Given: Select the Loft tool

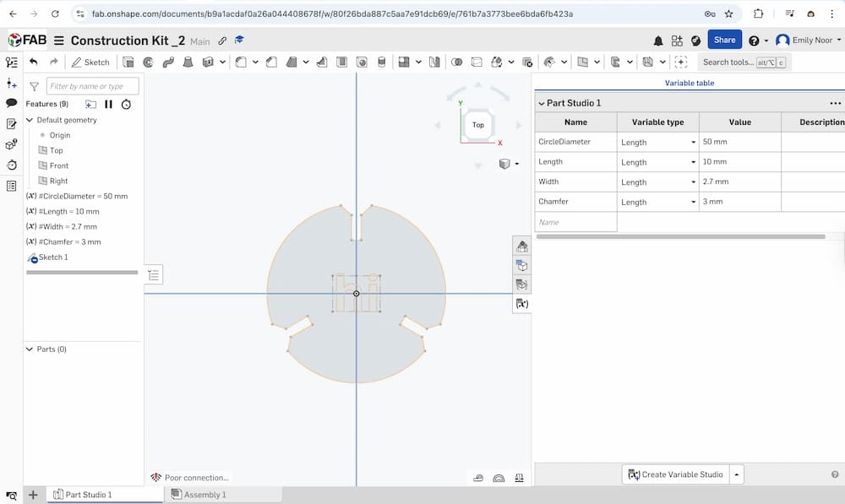Looking at the screenshot, I should 188,62.
